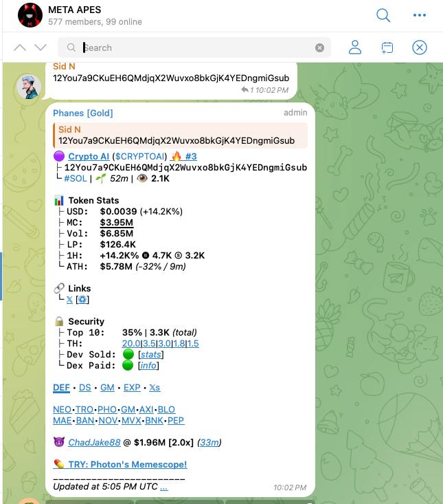Open the Crypto AI token link
Viewport: 443px width, 504px height.
89,157
